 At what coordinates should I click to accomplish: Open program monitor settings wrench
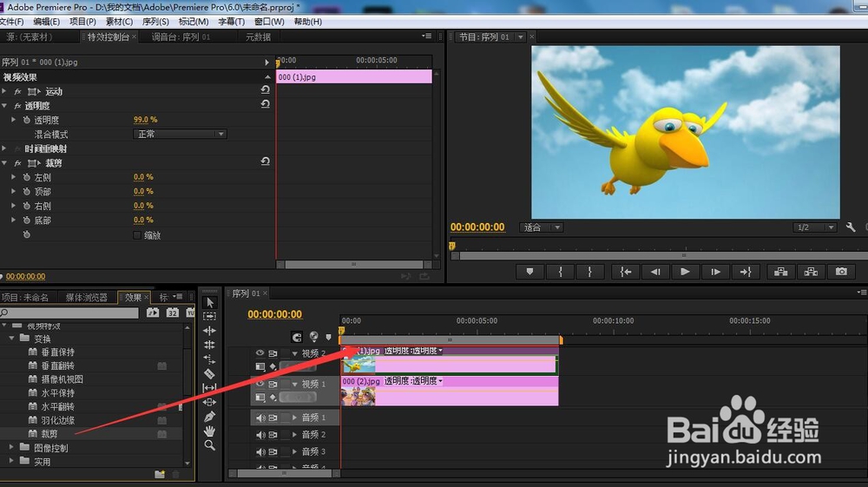pos(851,227)
